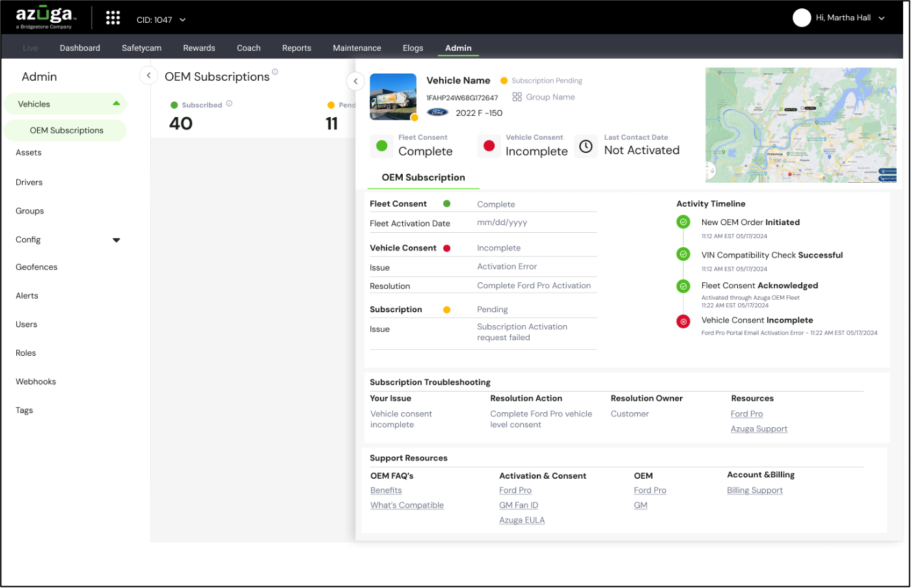Collapse the Admin sidebar using chevron button
Viewport: 911px width, 588px height.
click(x=148, y=75)
